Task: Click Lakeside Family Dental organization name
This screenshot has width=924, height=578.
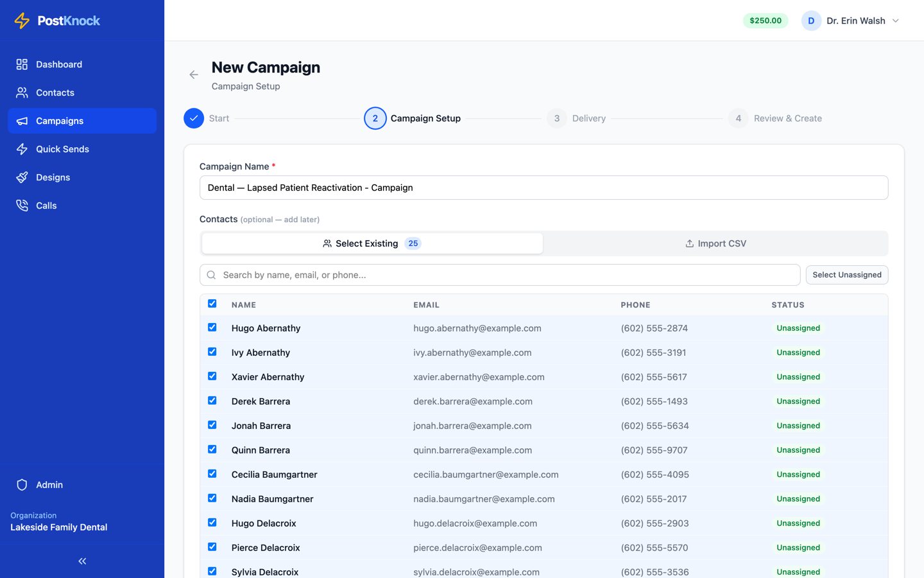Action: pos(59,527)
